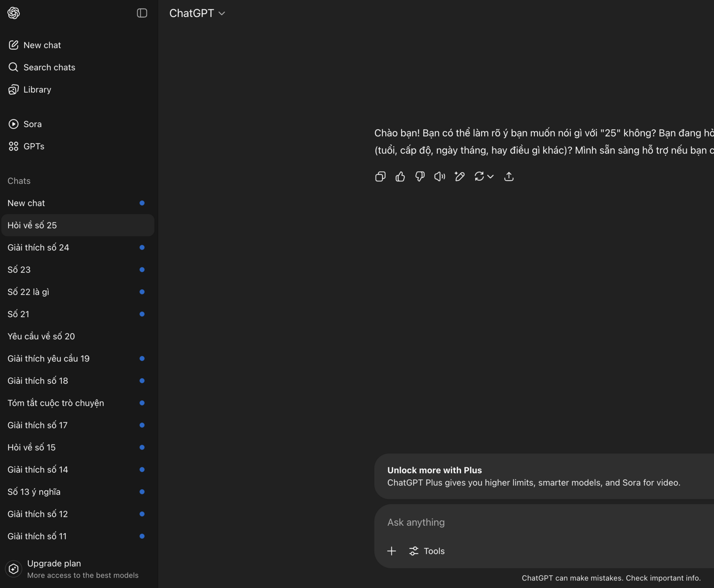
Task: Open the chat Giải thích số 24
Action: [x=78, y=247]
